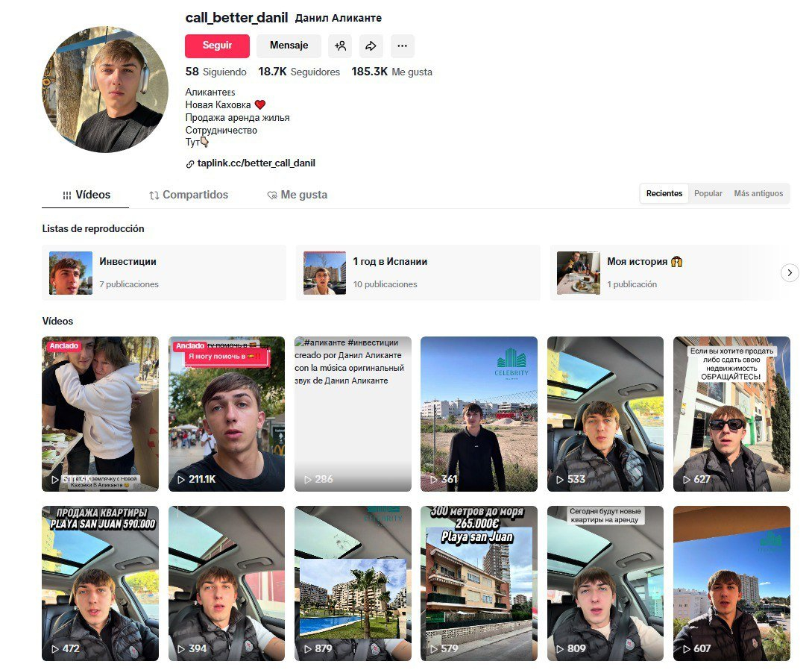Click the Me gusta heart icon
The height and width of the screenshot is (670, 812).
coord(272,195)
